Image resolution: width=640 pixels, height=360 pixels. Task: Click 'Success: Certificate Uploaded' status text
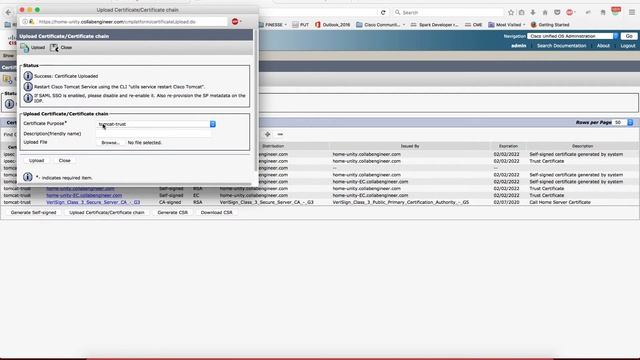(x=66, y=76)
